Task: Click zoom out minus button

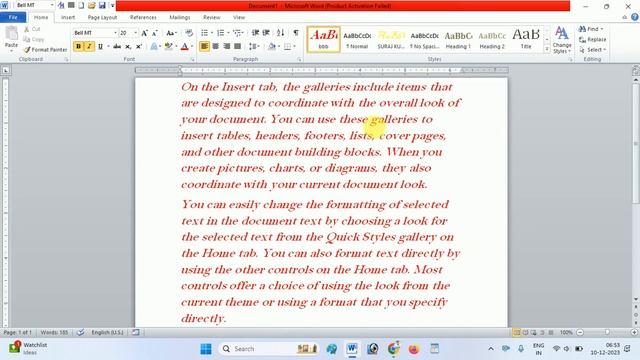Action: coord(580,333)
